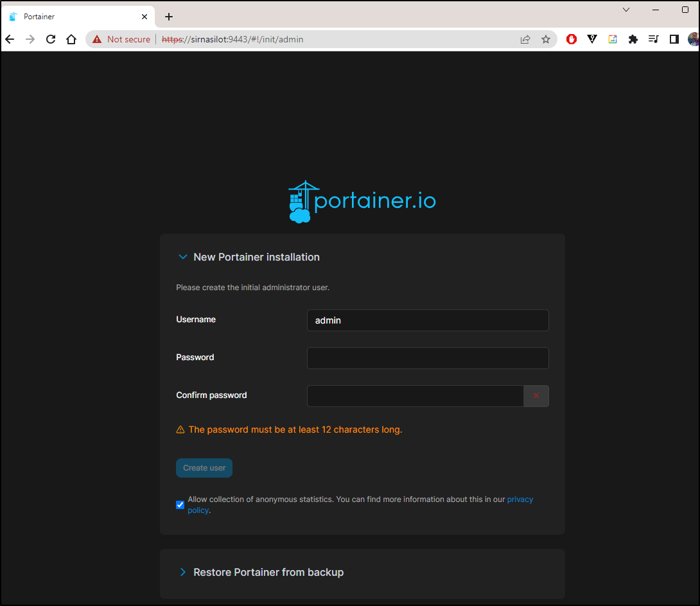Click the 12 characters password warning text
Image resolution: width=700 pixels, height=606 pixels.
295,429
